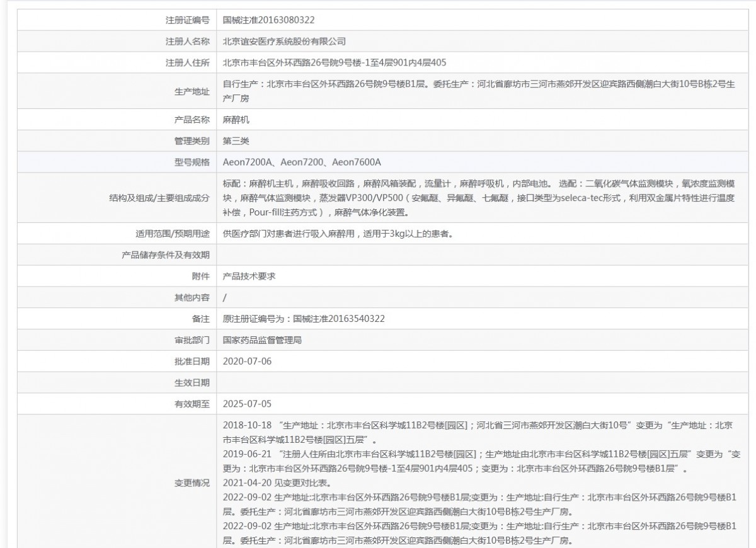Select attachment value '产品技术要求'

click(250, 277)
